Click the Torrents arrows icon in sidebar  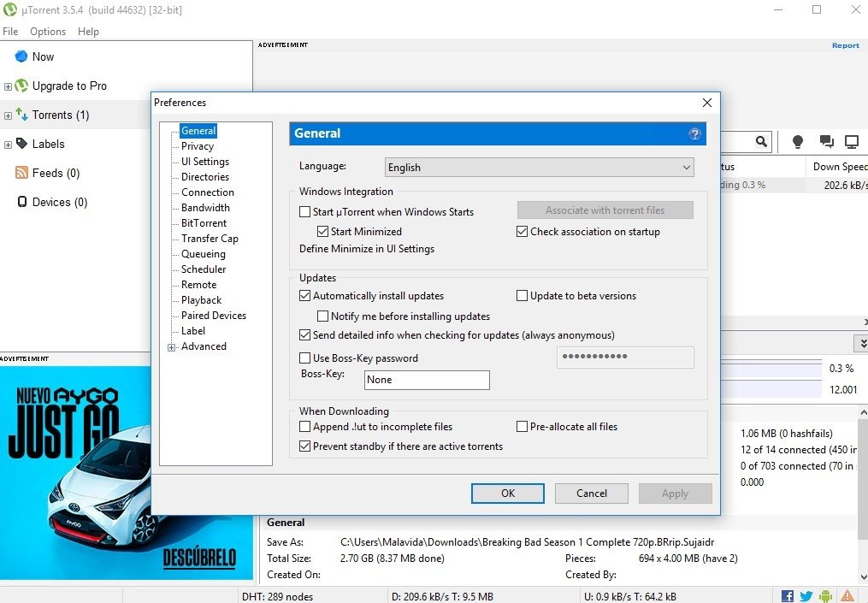21,115
